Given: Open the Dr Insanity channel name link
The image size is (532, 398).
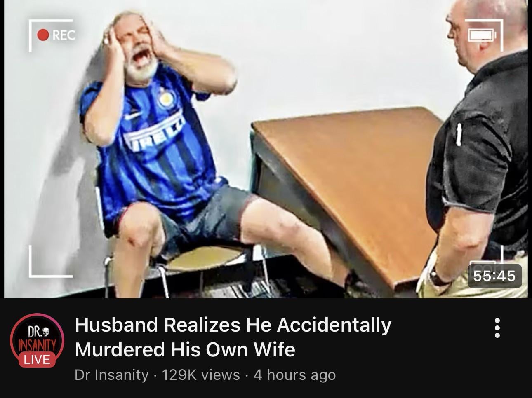Looking at the screenshot, I should pyautogui.click(x=111, y=375).
